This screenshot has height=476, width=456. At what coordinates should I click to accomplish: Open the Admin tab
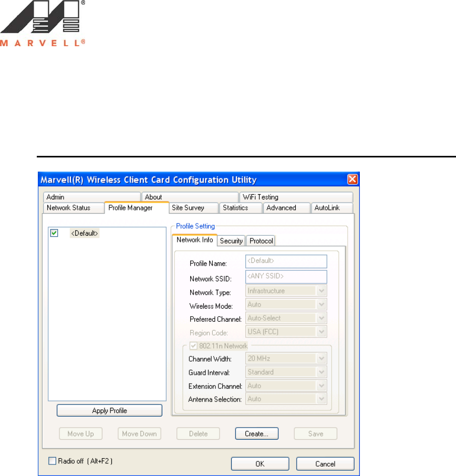click(x=92, y=197)
